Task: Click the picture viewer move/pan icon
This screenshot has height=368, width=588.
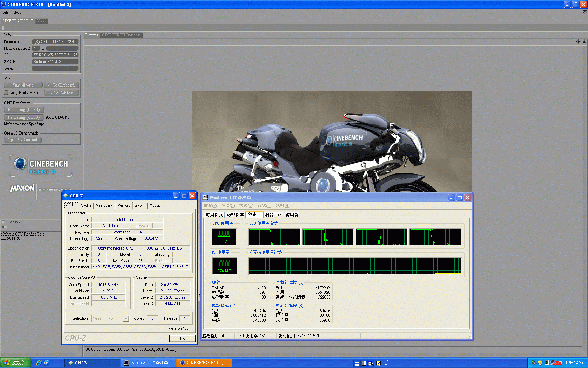Action: (578, 41)
